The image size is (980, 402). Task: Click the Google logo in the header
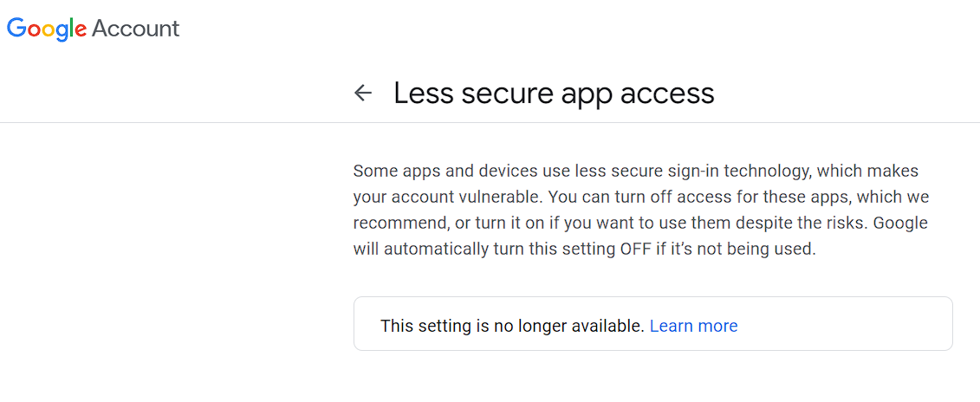click(47, 29)
